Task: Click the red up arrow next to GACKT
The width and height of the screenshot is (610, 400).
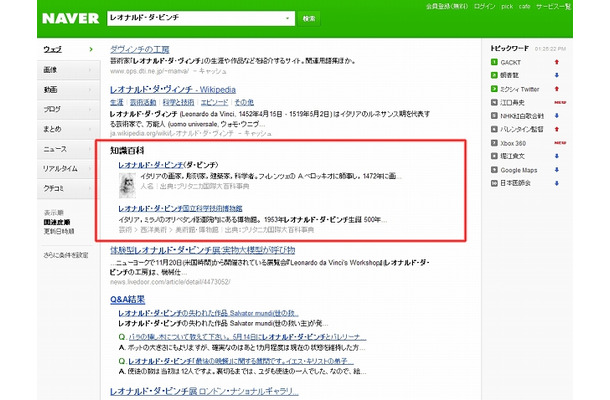Action: click(557, 62)
